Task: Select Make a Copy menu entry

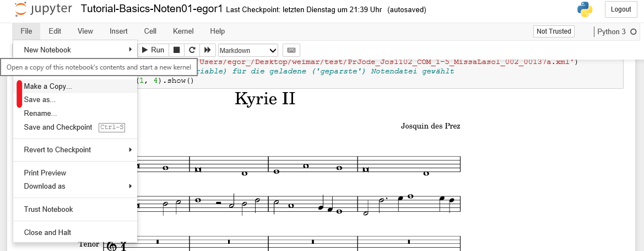Action: tap(48, 86)
